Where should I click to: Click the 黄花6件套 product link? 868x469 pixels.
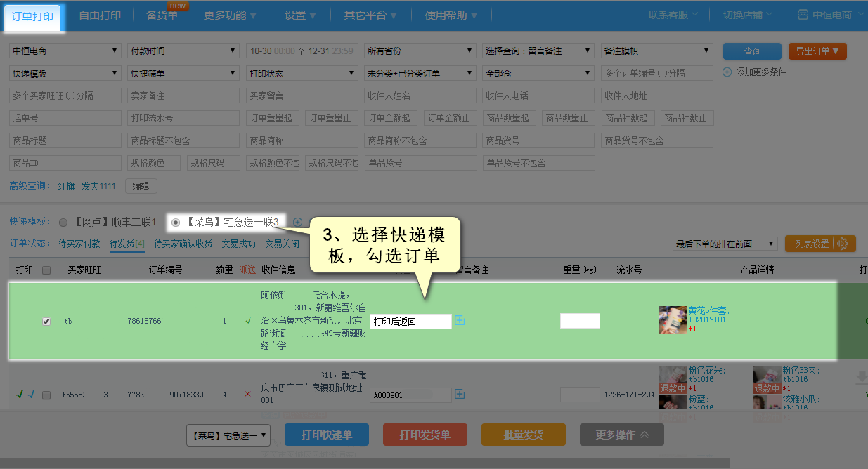pos(708,310)
